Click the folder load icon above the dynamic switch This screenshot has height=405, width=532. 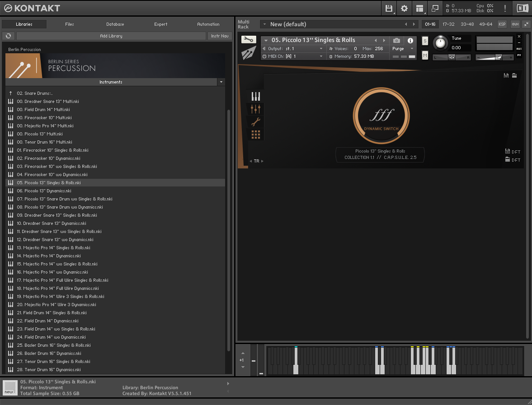(x=514, y=75)
